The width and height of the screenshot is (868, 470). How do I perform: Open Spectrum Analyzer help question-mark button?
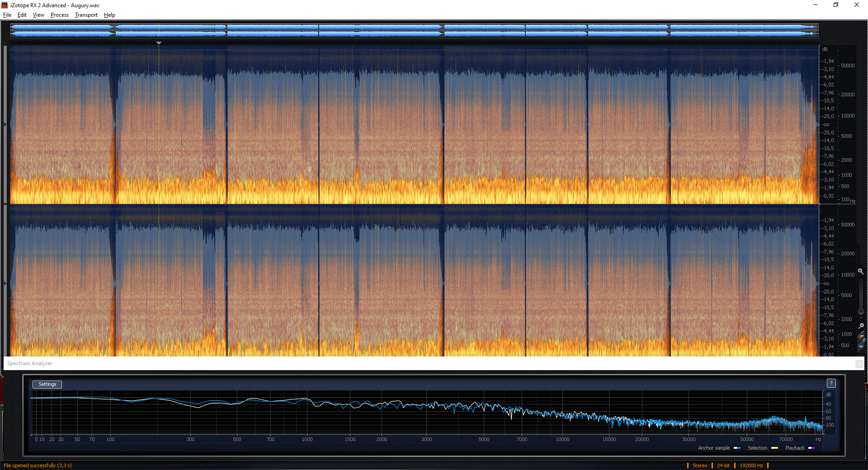831,383
